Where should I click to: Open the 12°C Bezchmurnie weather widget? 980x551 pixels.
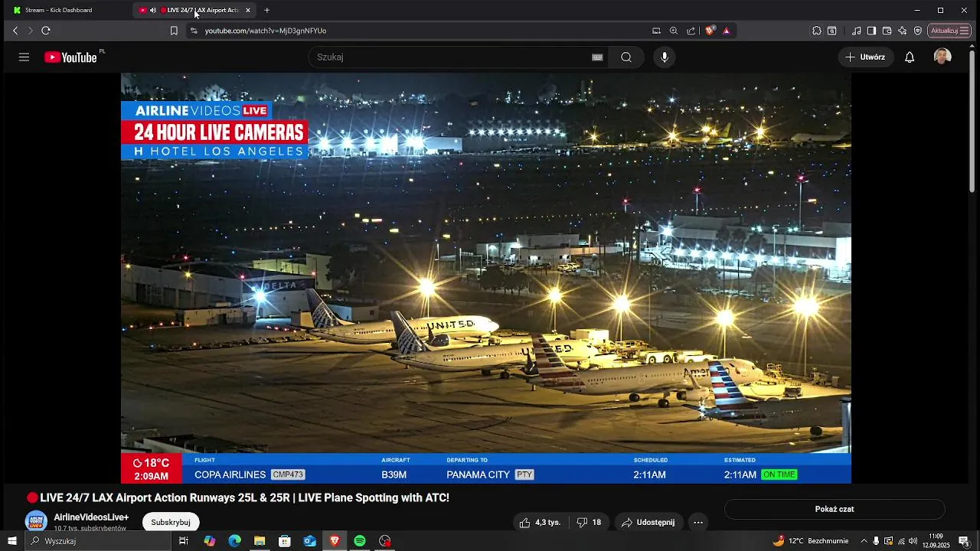[x=810, y=541]
